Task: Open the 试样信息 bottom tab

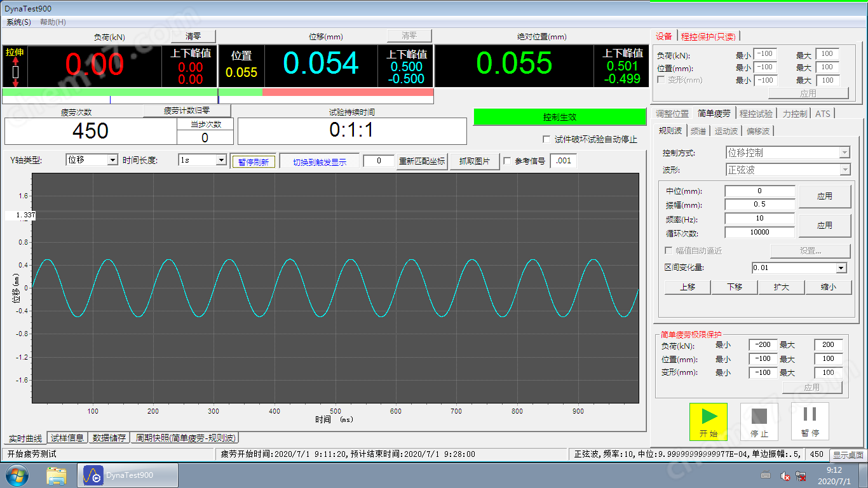Action: click(68, 438)
